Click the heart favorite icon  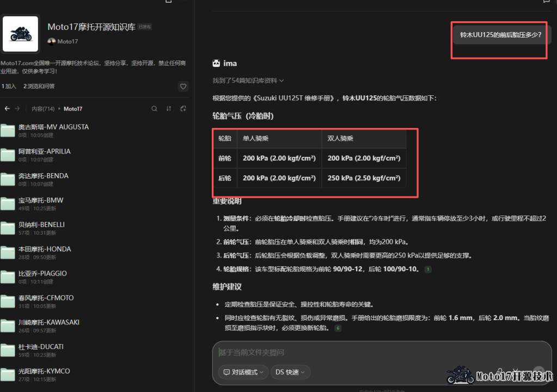183,86
